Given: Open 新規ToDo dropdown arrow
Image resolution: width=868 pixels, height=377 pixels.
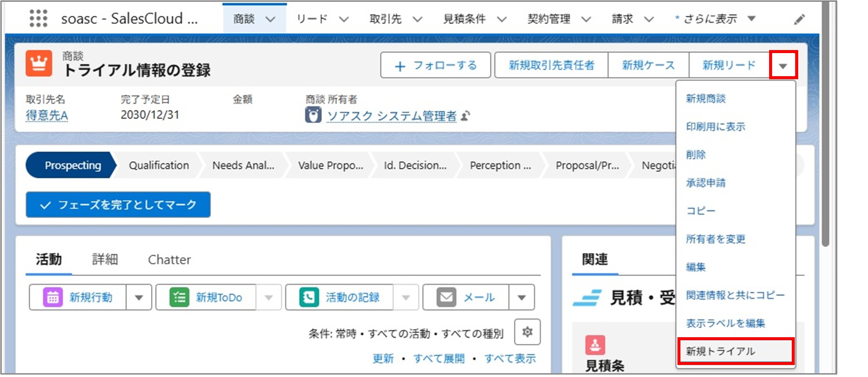Looking at the screenshot, I should coord(268,297).
